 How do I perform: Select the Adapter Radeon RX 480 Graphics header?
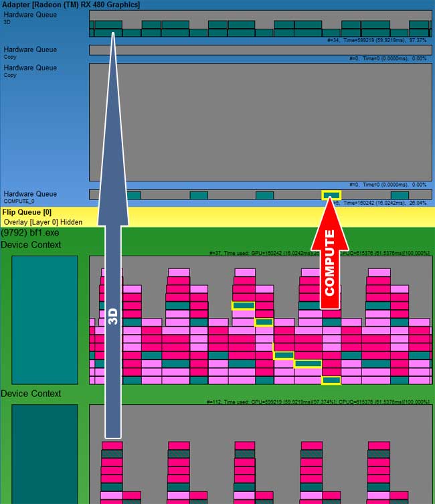71,5
